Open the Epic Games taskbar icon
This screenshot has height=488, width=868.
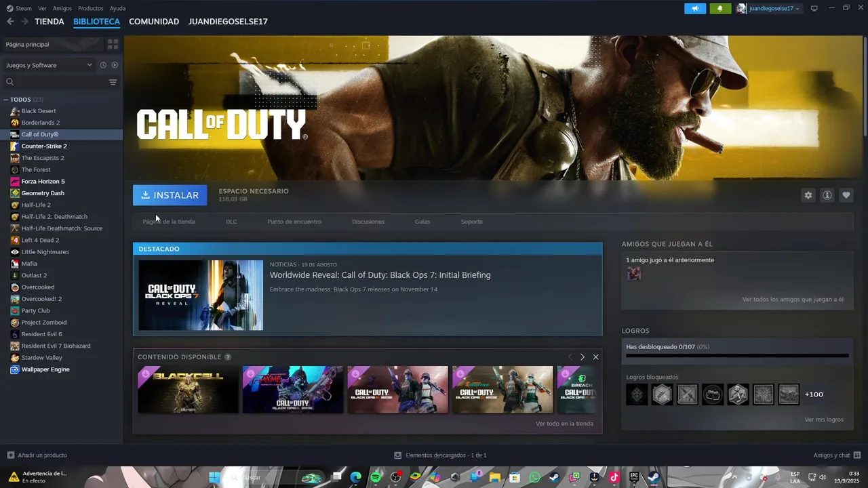(633, 477)
